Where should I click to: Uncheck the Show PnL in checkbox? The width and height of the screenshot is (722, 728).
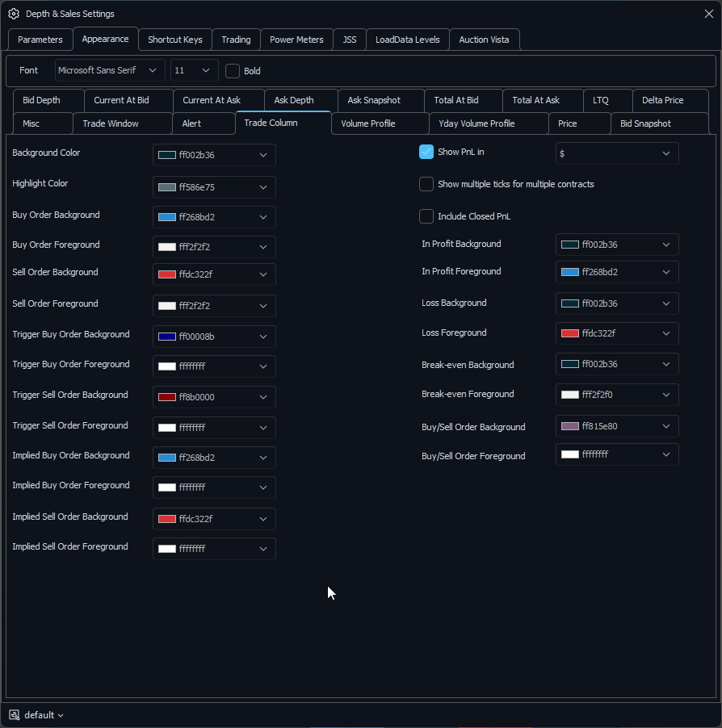pos(426,152)
